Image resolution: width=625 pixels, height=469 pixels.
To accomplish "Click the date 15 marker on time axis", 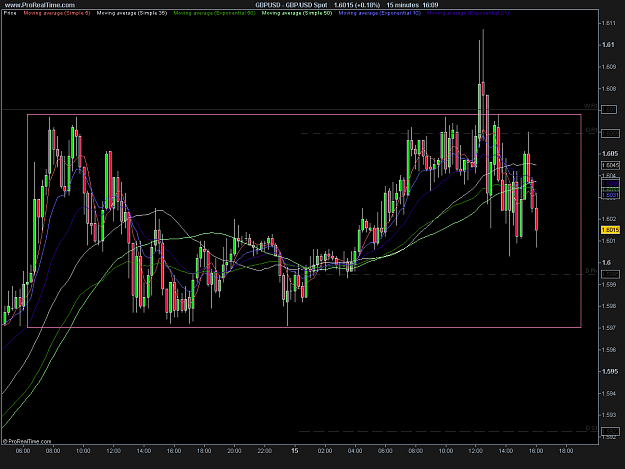I will pyautogui.click(x=295, y=451).
